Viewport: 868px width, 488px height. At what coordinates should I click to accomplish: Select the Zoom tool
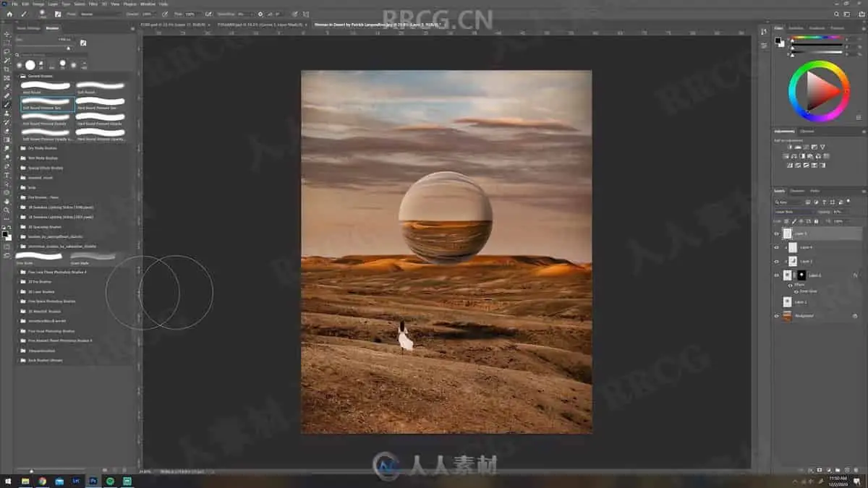coord(7,210)
